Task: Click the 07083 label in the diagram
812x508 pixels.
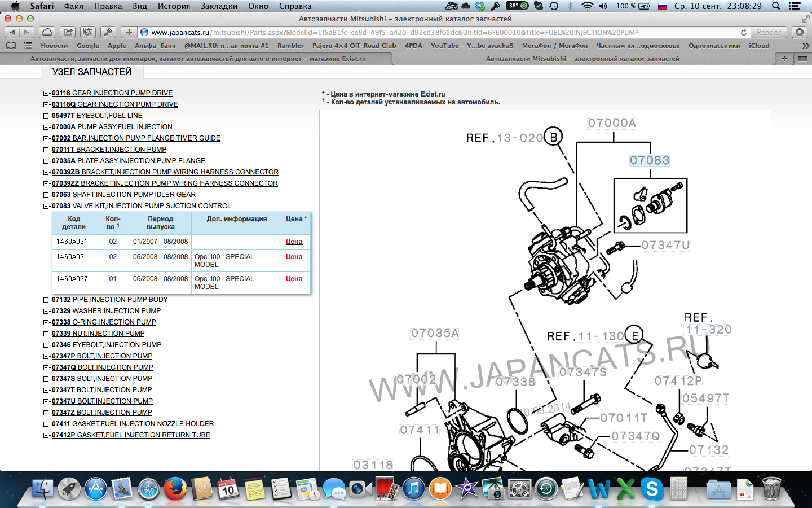Action: (x=650, y=160)
